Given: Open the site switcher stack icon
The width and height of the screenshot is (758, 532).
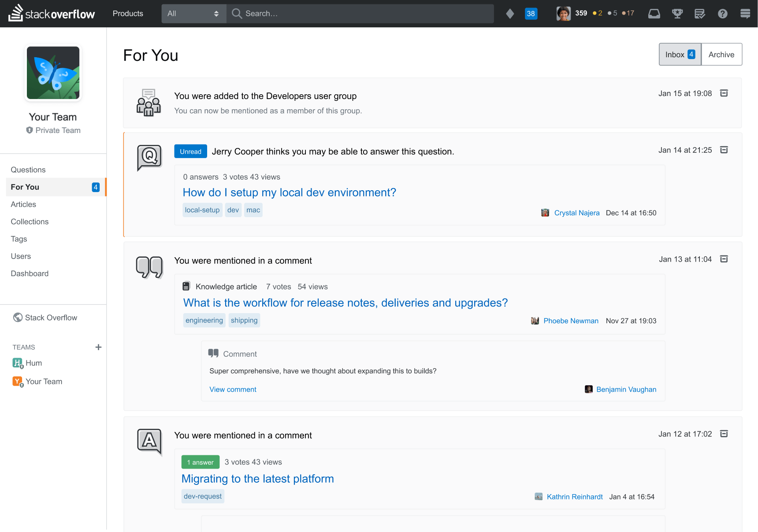Looking at the screenshot, I should click(745, 14).
